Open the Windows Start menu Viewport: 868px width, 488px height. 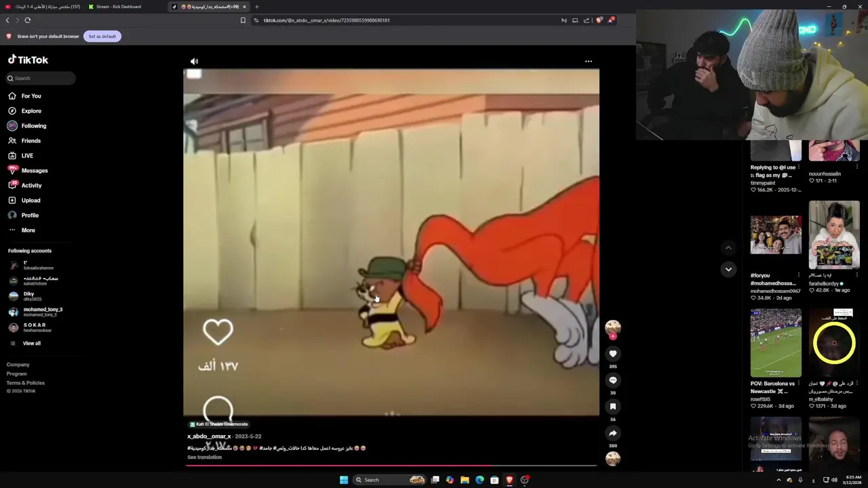[x=344, y=480]
